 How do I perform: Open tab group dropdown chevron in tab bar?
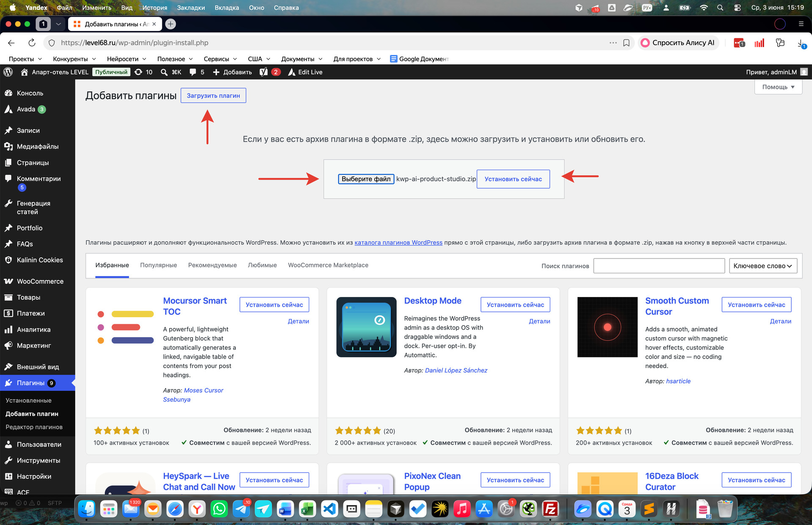coord(58,24)
